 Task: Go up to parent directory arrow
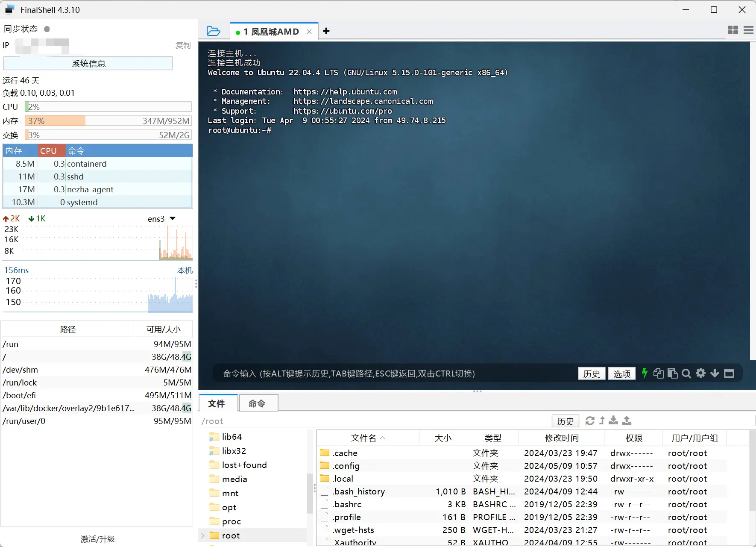pos(602,421)
